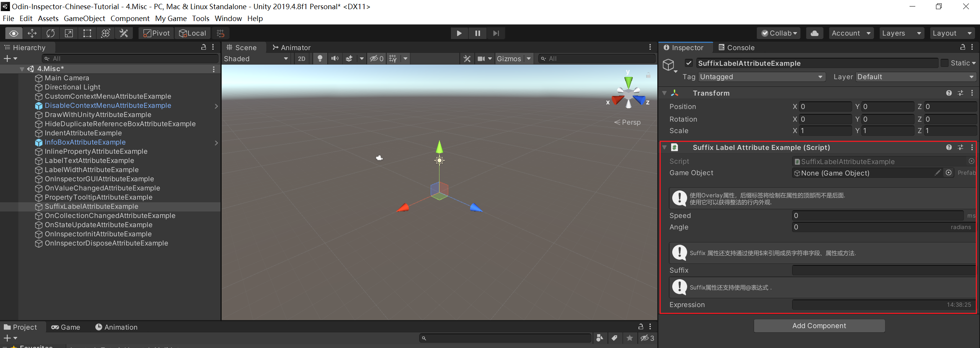Viewport: 980px width, 348px height.
Task: Step forward one frame
Action: coord(496,33)
